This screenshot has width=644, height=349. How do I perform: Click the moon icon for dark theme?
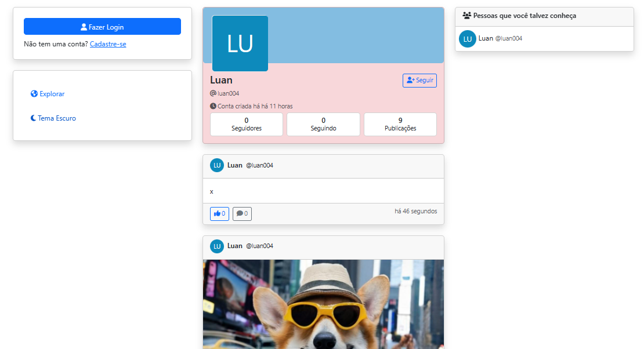[34, 118]
